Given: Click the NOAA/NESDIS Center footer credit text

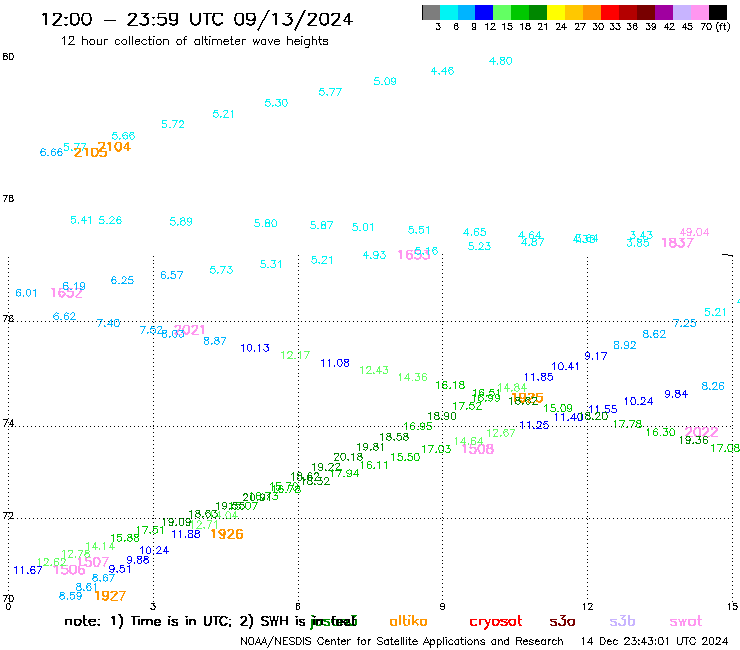Looking at the screenshot, I should point(402,641).
